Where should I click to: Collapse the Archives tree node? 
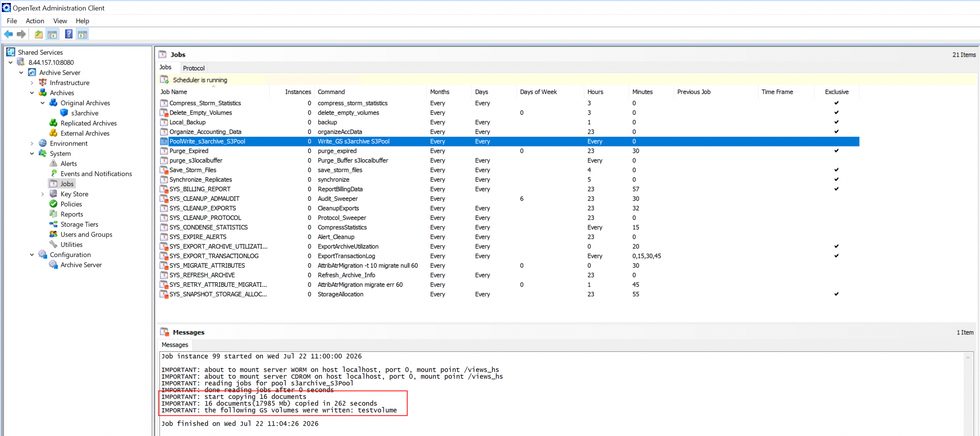click(32, 93)
